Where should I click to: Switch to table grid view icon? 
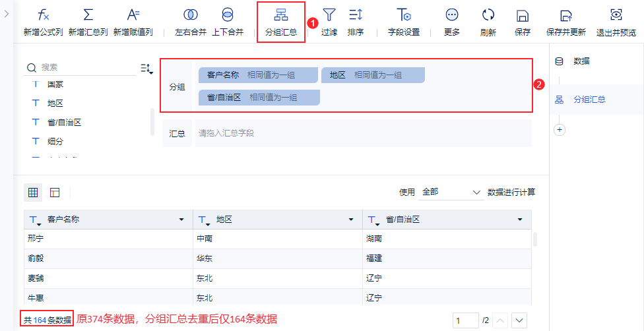(33, 192)
